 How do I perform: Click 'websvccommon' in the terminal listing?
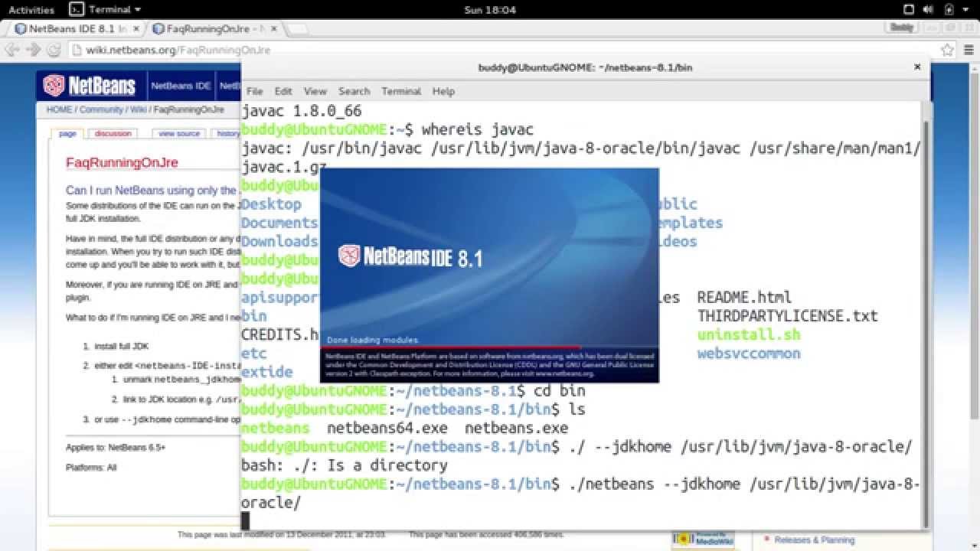(x=749, y=354)
